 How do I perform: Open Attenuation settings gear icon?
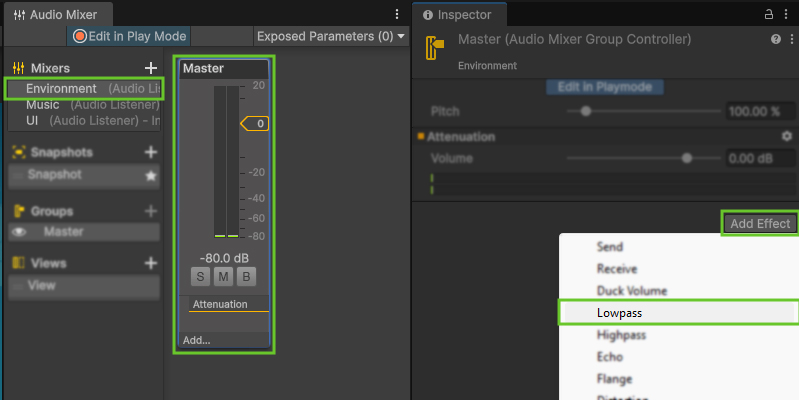(786, 136)
